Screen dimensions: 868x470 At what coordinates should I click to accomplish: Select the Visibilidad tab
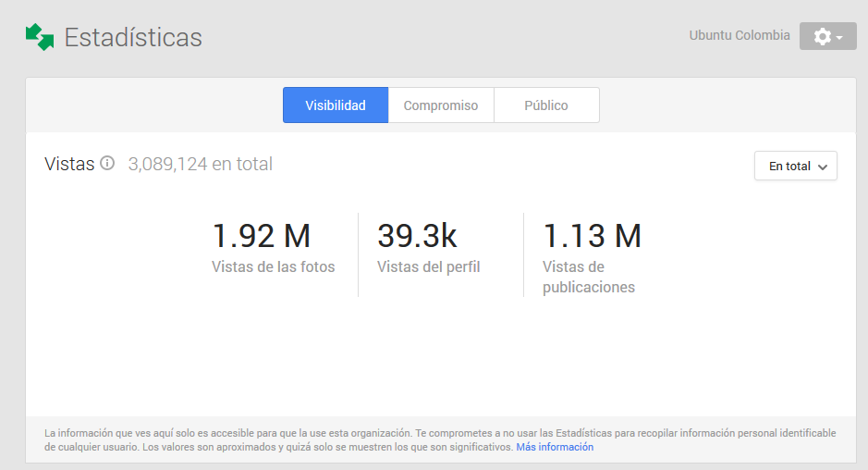pos(336,105)
